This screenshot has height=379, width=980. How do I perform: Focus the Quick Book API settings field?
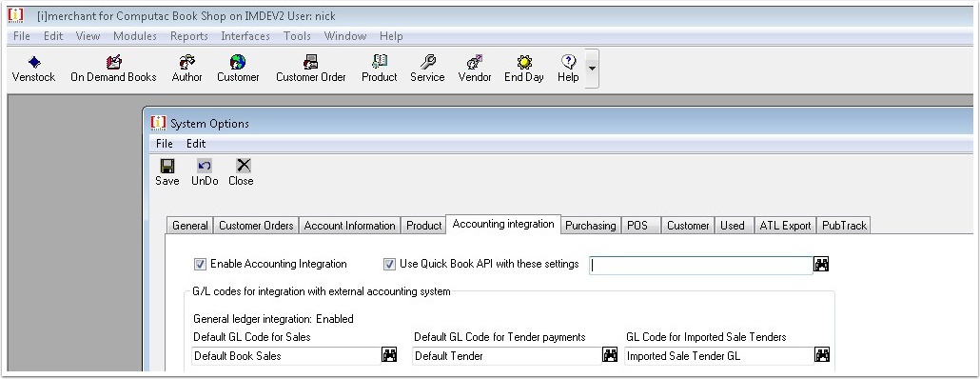pos(700,265)
